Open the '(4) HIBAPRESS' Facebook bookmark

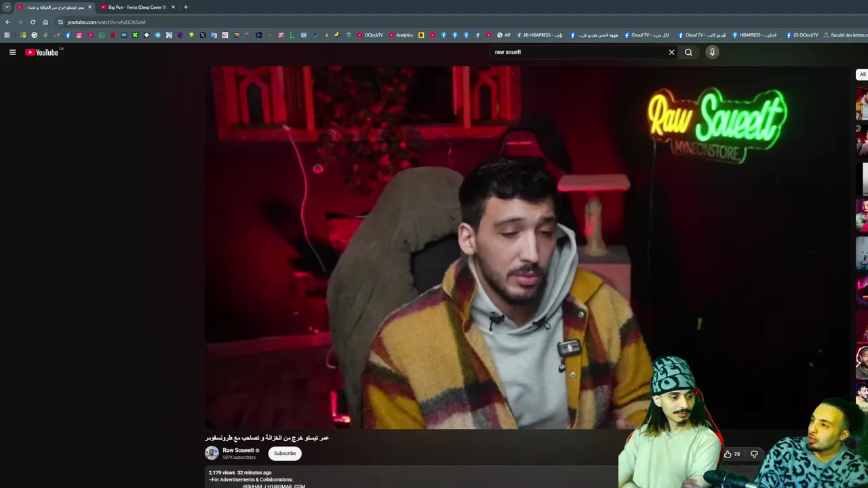click(x=540, y=35)
